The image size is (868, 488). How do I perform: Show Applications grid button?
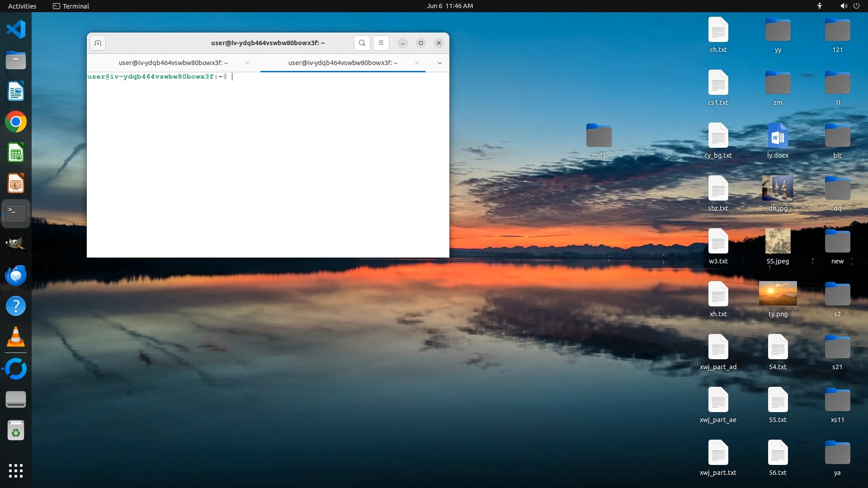click(16, 470)
